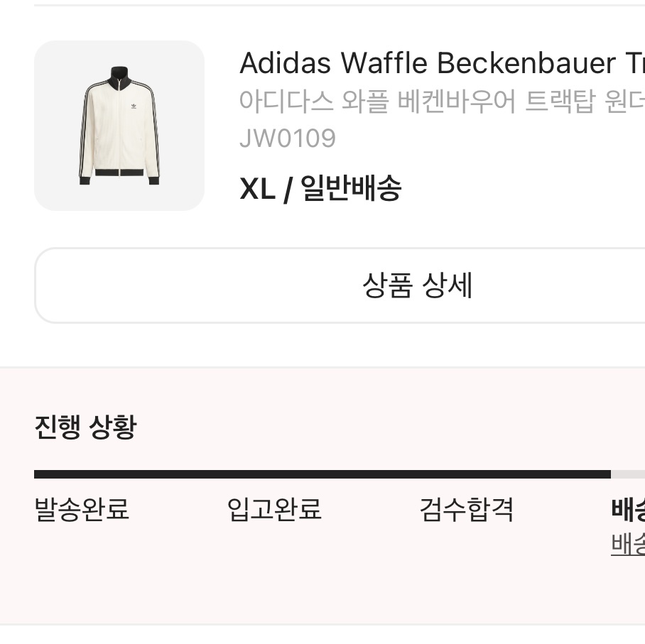Click the unfilled grey end of progress bar

click(629, 474)
